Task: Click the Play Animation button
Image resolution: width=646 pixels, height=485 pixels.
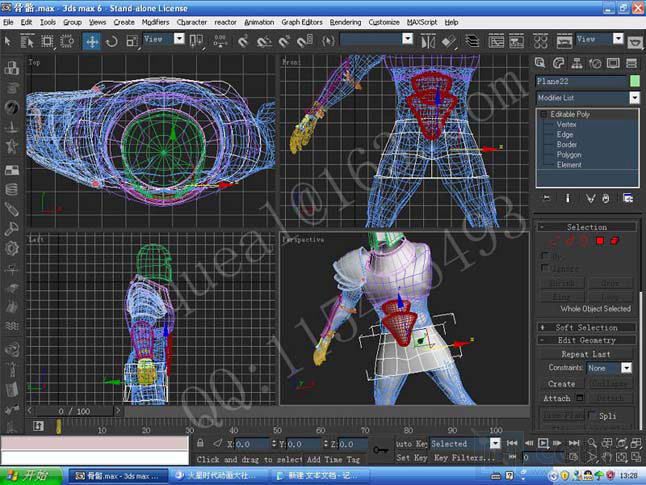Action: pyautogui.click(x=543, y=443)
